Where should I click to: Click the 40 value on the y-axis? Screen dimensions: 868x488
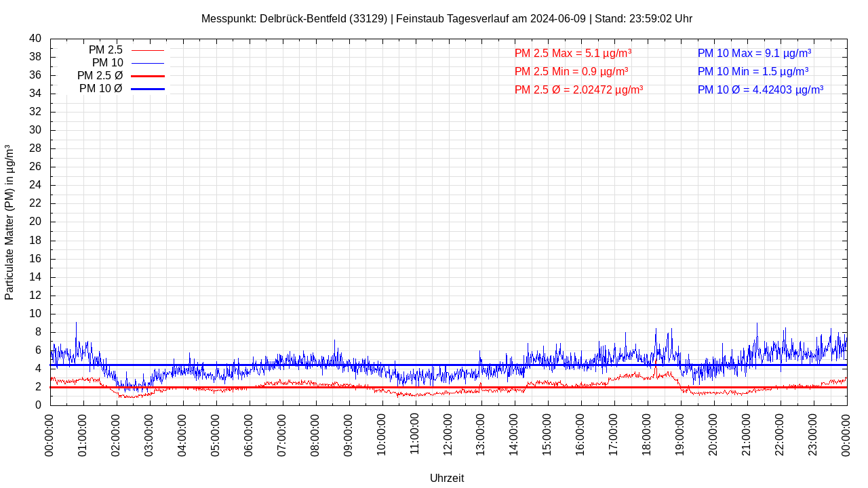[35, 39]
